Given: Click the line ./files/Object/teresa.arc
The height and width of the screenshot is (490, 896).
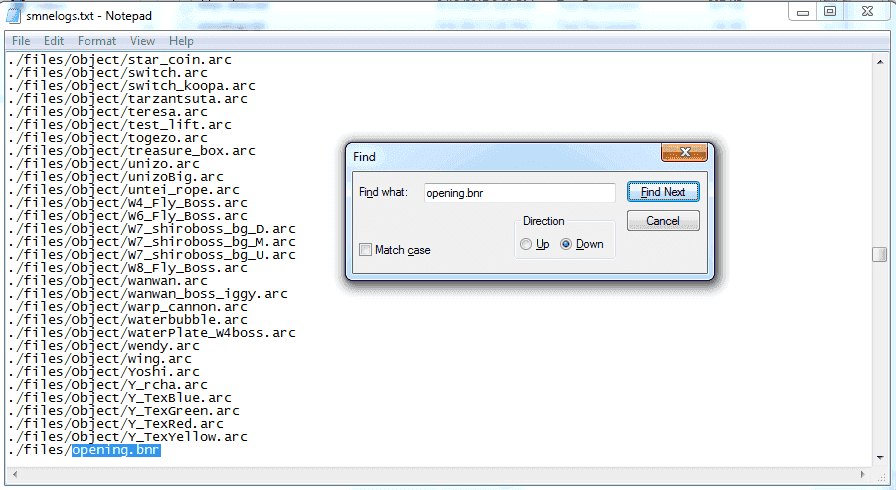Looking at the screenshot, I should tap(108, 112).
